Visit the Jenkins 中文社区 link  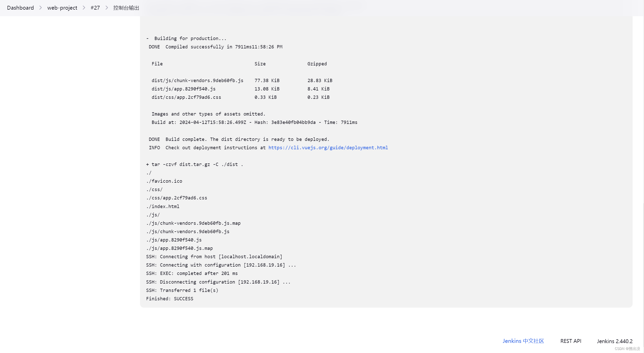coord(523,341)
